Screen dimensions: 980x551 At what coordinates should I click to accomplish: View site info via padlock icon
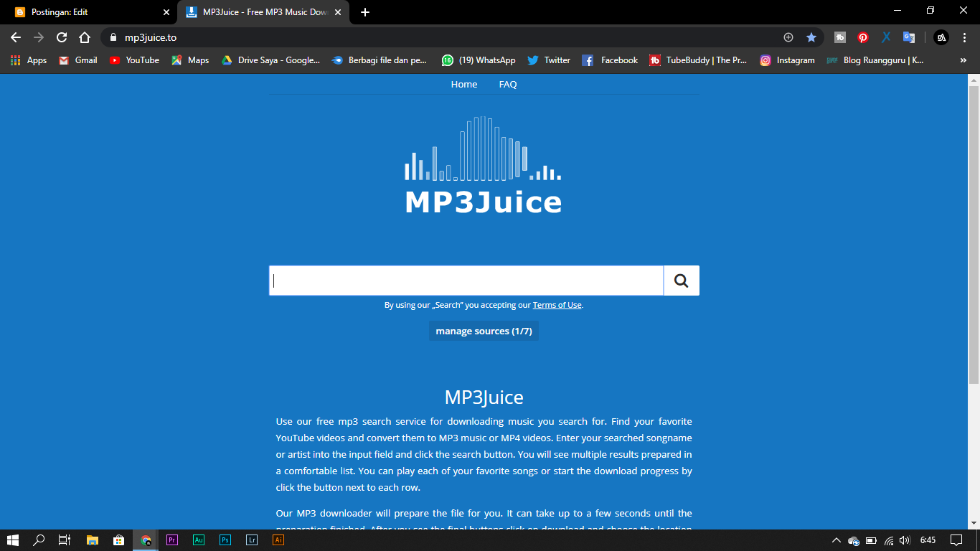point(113,37)
